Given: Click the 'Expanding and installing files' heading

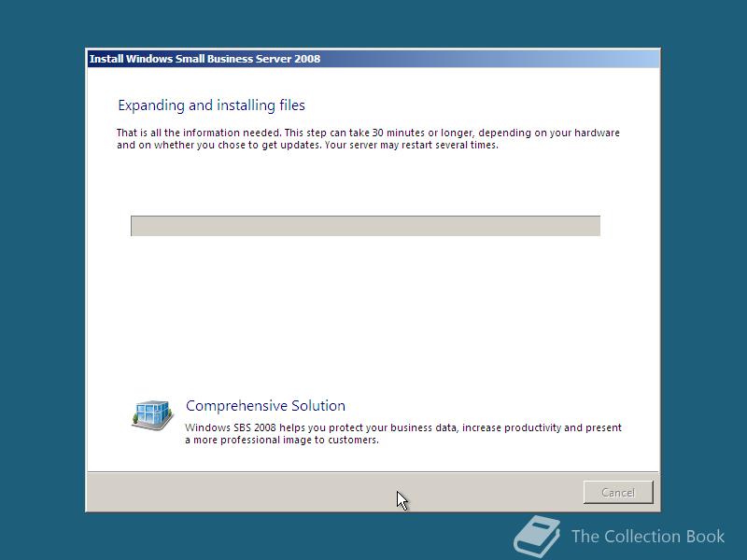Looking at the screenshot, I should click(x=211, y=105).
